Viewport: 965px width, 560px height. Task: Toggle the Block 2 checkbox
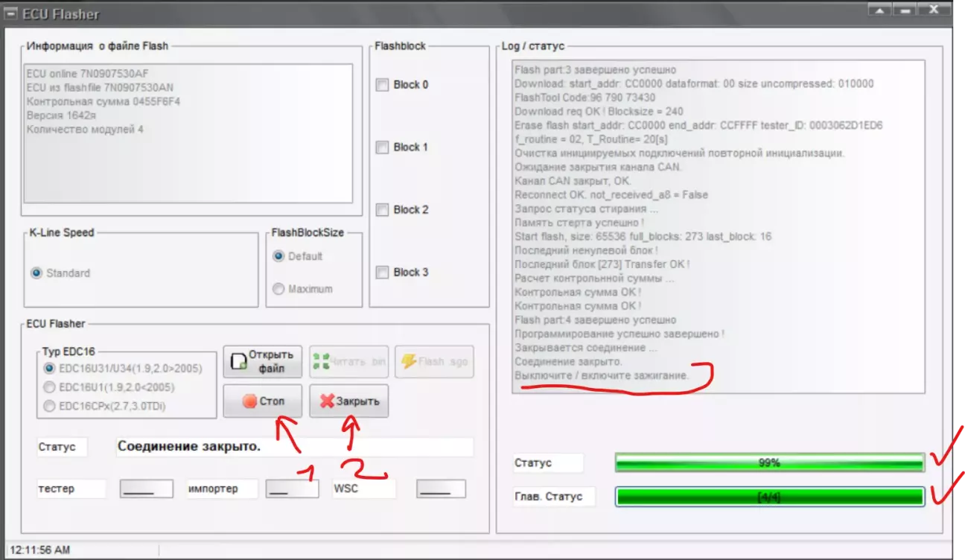point(383,210)
